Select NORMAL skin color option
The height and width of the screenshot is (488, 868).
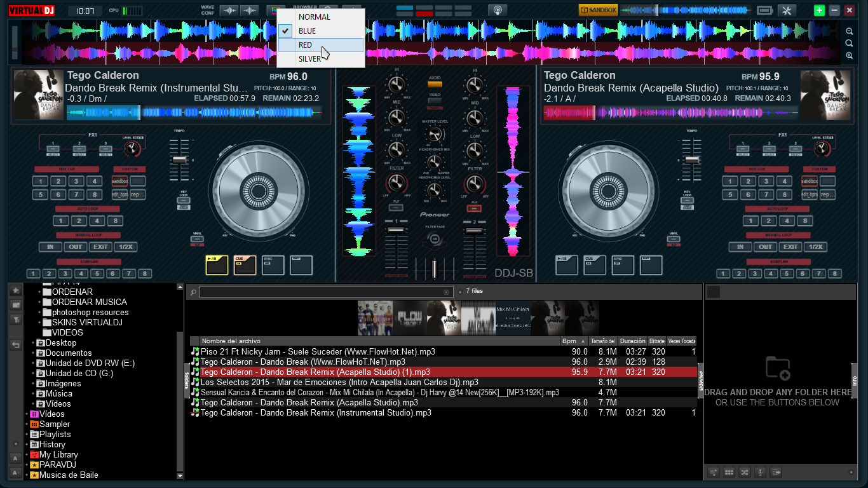tap(321, 17)
